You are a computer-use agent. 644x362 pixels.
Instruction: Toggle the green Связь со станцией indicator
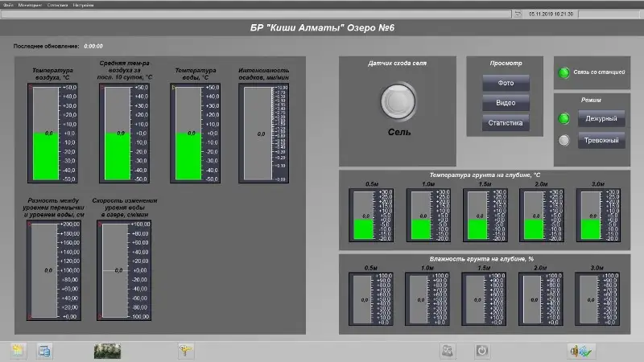564,73
